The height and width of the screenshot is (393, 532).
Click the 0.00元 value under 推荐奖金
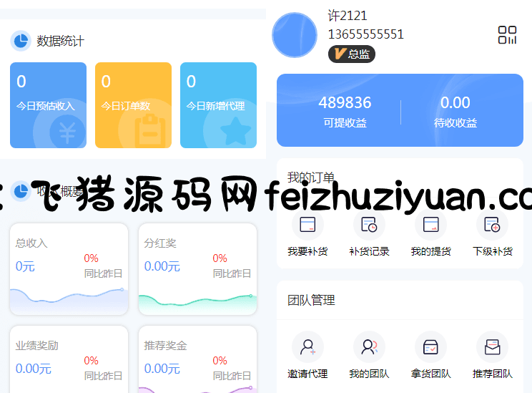point(162,369)
